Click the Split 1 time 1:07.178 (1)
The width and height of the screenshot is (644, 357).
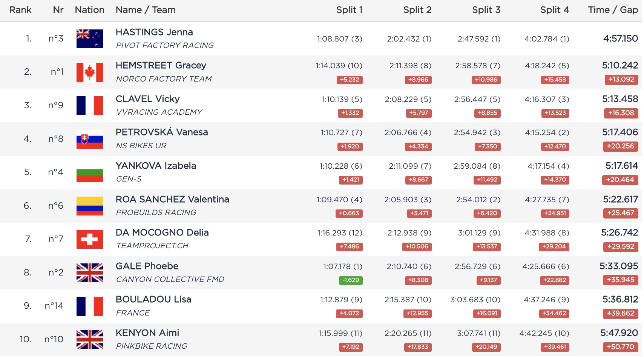coord(343,266)
